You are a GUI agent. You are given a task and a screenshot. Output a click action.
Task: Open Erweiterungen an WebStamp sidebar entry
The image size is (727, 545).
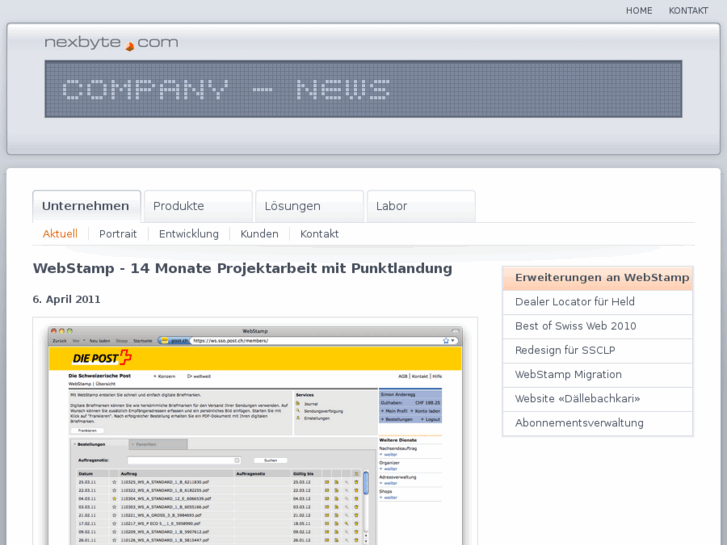point(598,278)
